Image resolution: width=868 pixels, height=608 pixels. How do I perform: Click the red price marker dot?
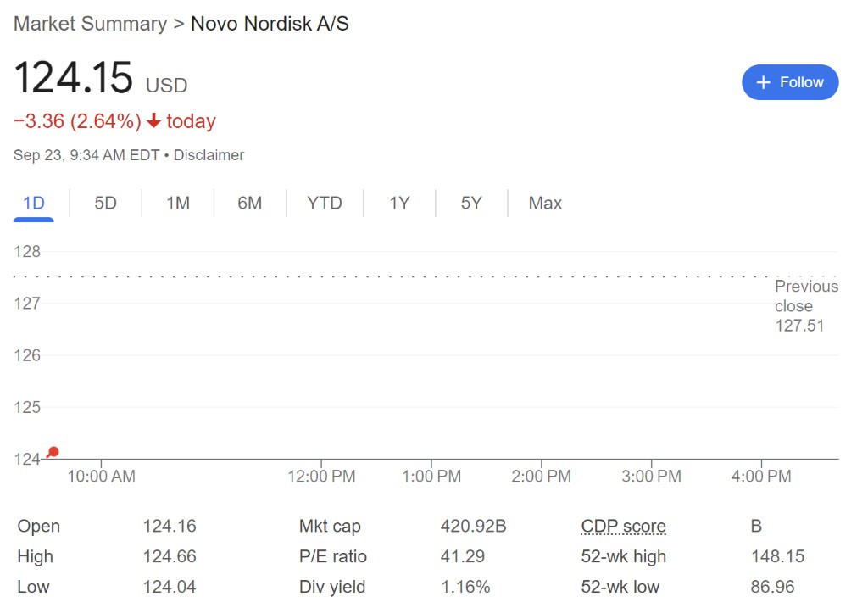pos(53,452)
